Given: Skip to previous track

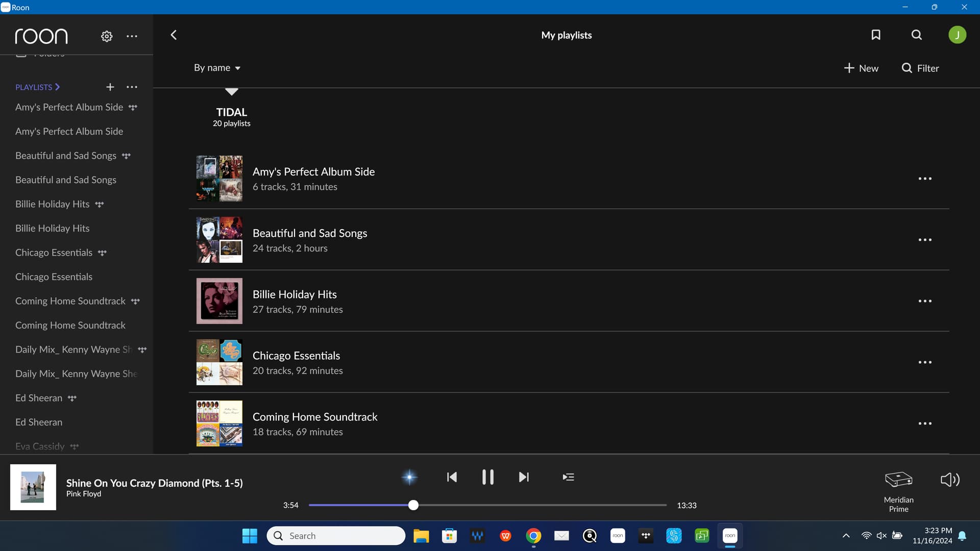Looking at the screenshot, I should [x=452, y=477].
